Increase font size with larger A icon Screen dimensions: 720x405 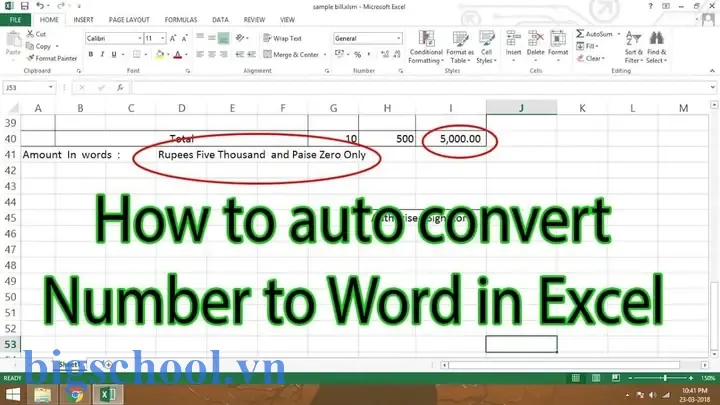tap(173, 38)
